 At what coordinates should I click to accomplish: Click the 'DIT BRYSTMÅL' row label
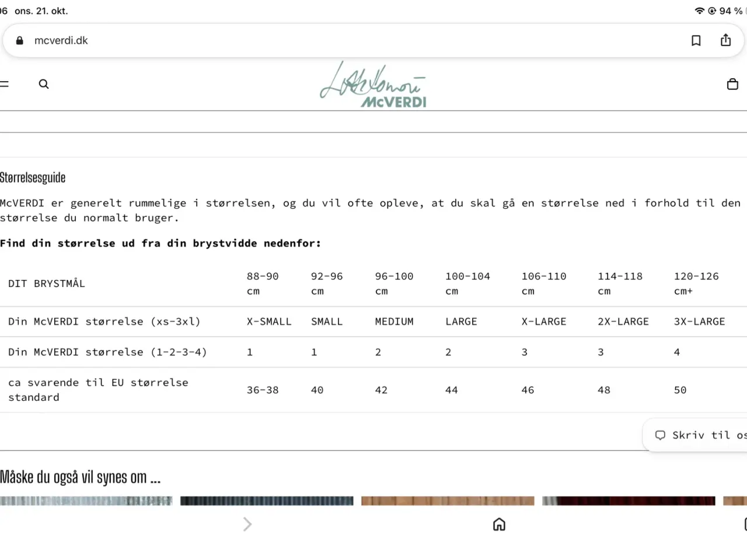(x=47, y=283)
